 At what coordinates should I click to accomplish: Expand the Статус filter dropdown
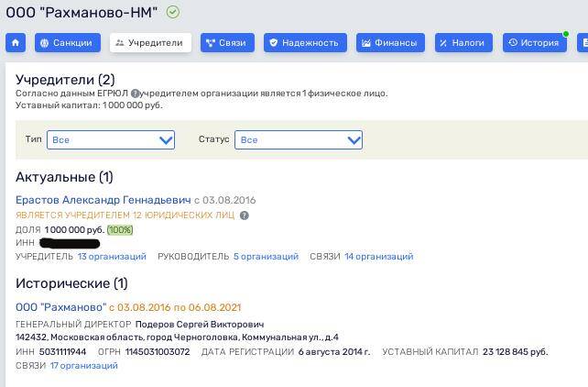pyautogui.click(x=299, y=140)
